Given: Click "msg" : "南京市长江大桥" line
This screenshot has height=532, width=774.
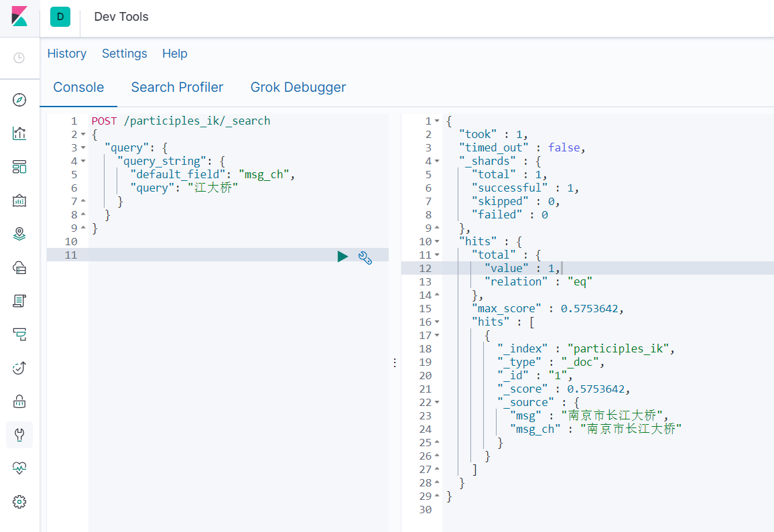Looking at the screenshot, I should [590, 415].
